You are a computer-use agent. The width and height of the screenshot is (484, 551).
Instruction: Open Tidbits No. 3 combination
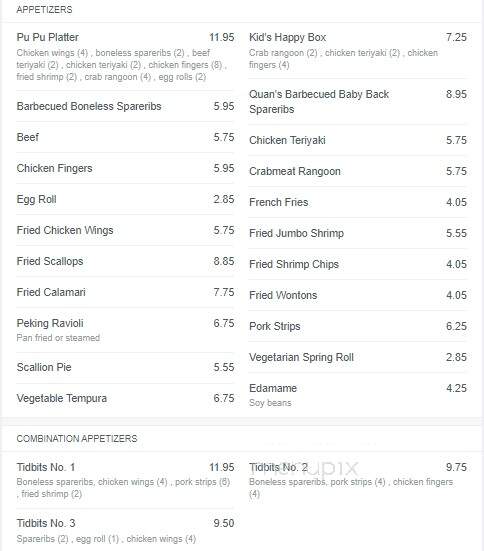pyautogui.click(x=125, y=530)
